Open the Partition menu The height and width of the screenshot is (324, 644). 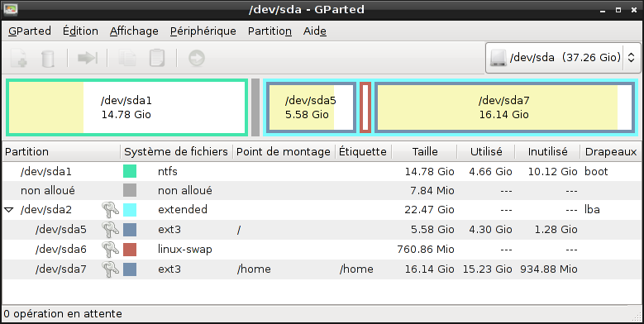coord(270,31)
